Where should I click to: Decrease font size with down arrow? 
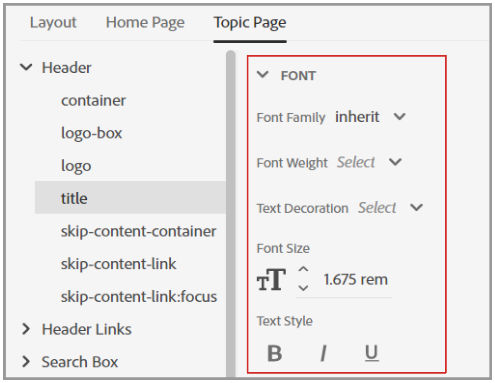303,288
